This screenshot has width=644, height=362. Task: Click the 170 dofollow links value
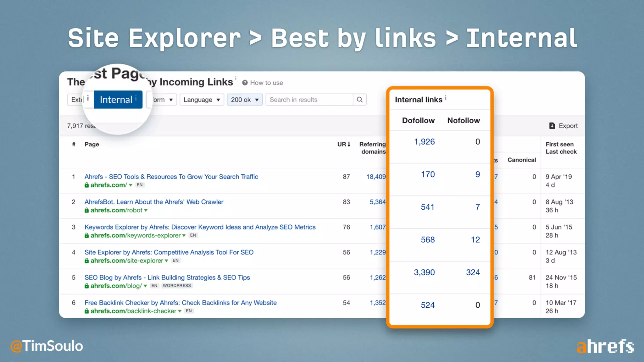428,174
